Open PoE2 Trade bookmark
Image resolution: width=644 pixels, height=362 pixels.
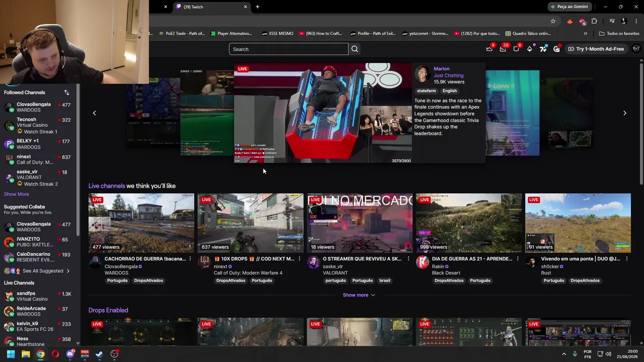[181, 34]
